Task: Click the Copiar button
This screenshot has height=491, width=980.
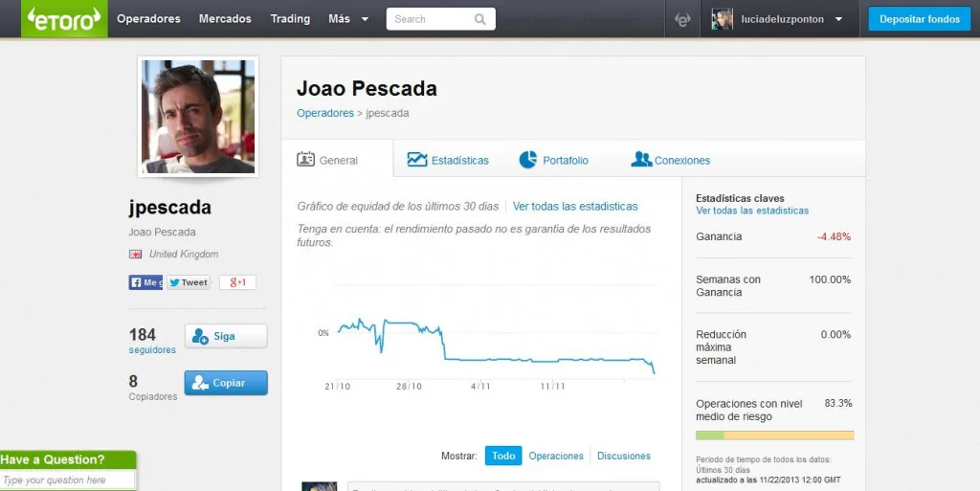Action: (226, 383)
